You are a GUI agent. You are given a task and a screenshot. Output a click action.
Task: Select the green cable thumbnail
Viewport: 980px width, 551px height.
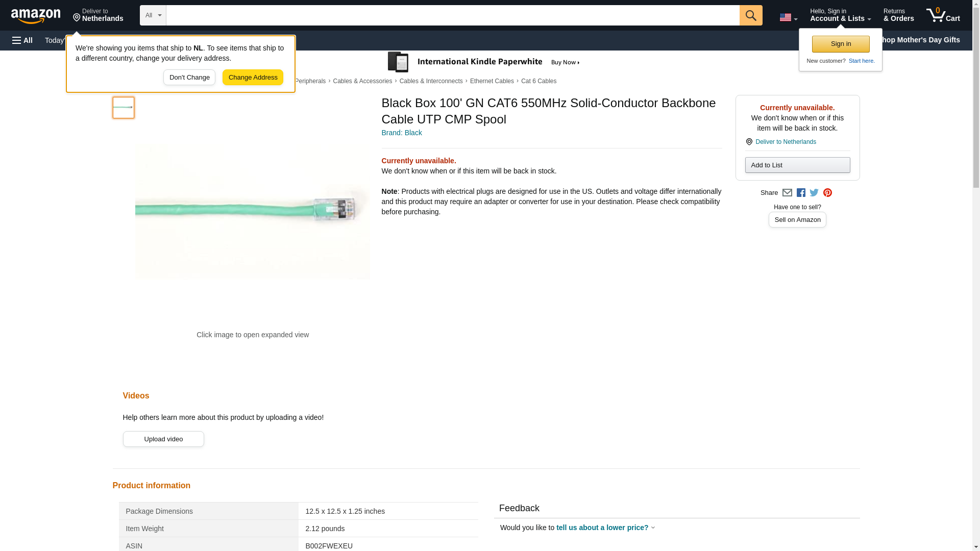pyautogui.click(x=124, y=108)
